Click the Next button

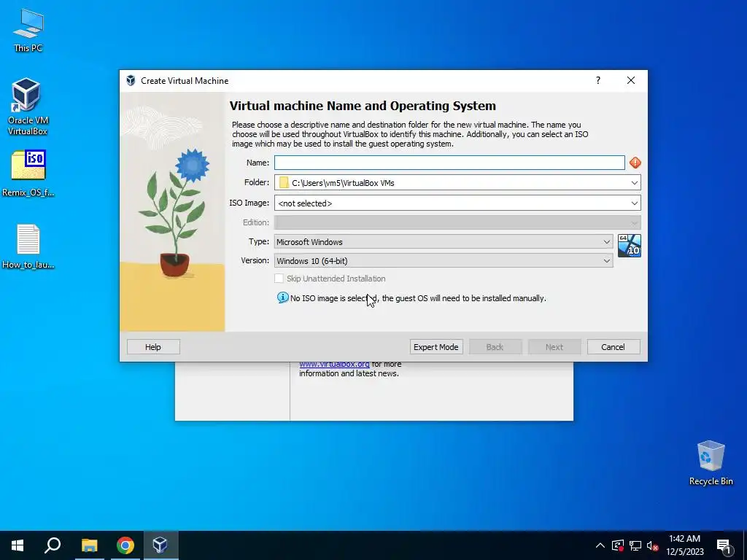pyautogui.click(x=554, y=347)
